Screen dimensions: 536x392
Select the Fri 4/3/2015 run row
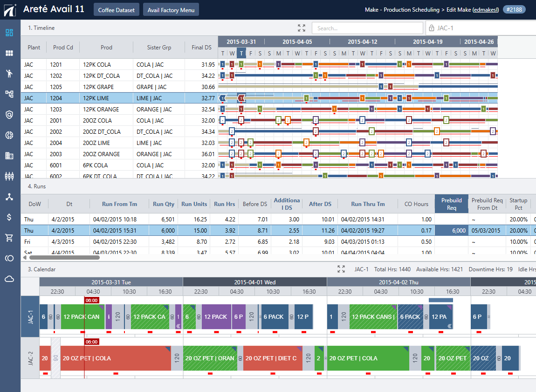click(278, 241)
